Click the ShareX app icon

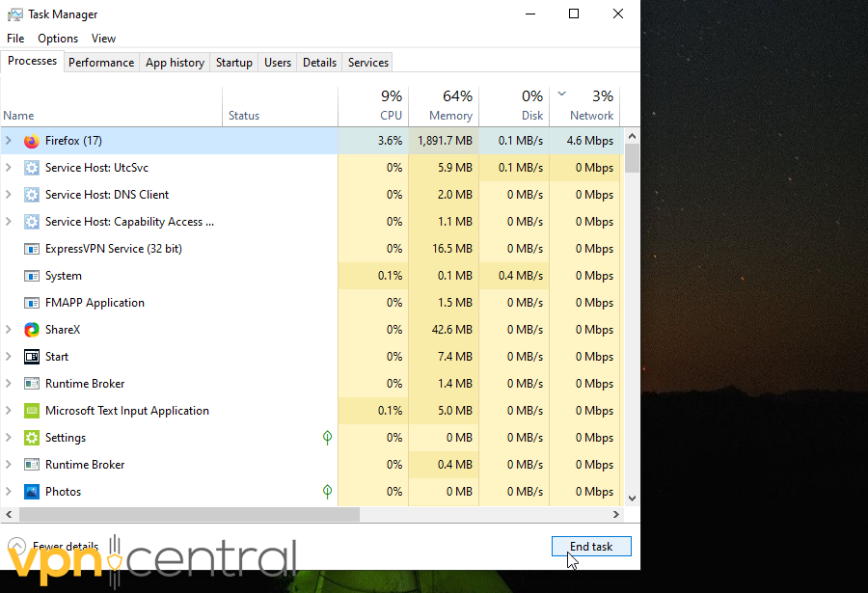click(x=32, y=330)
